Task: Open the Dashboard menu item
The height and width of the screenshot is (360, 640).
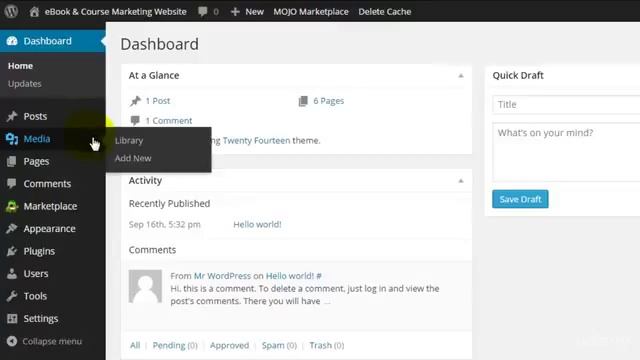Action: [53, 41]
